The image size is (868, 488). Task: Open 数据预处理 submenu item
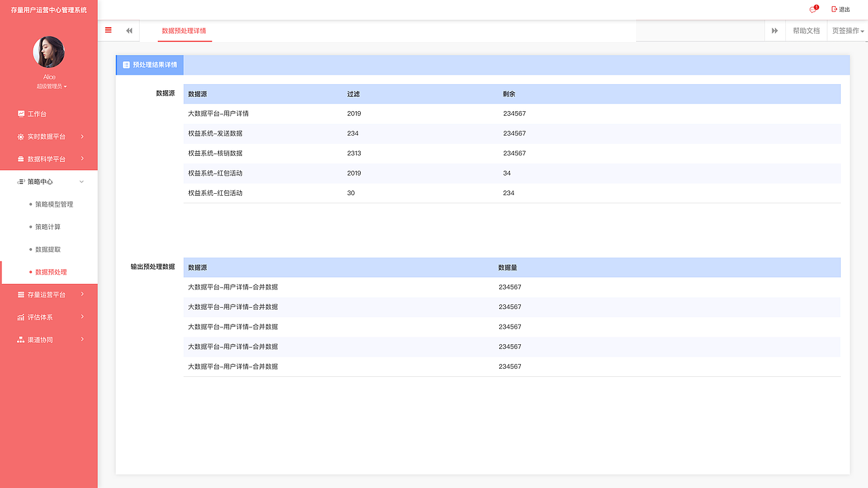click(x=52, y=272)
